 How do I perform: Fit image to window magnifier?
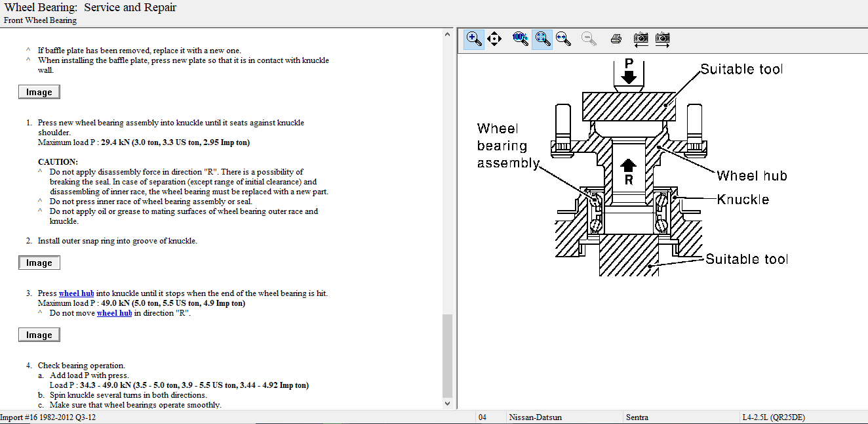pyautogui.click(x=542, y=39)
